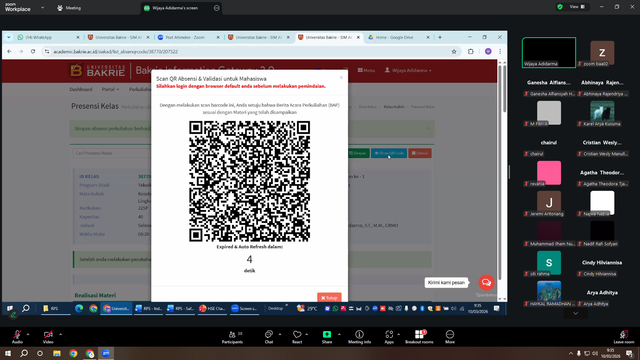640x360 pixels.
Task: Open options icon on the shared-screen tab
Action: [x=217, y=8]
